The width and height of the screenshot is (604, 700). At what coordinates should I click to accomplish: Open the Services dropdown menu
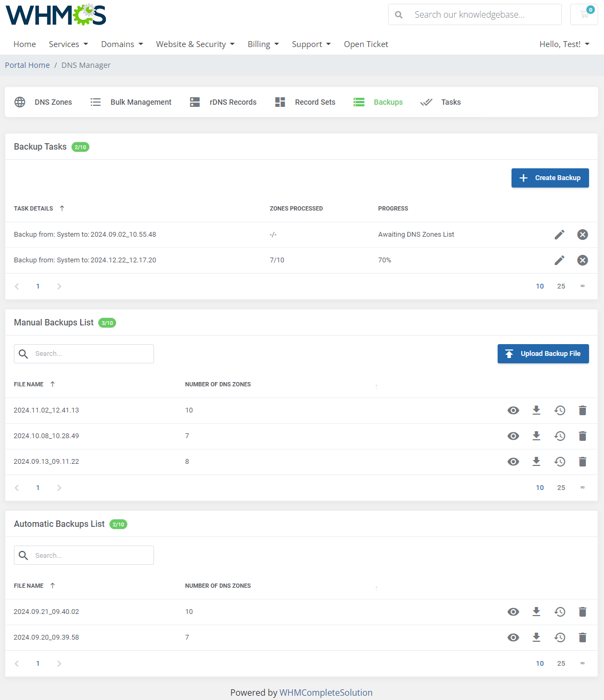(x=68, y=44)
